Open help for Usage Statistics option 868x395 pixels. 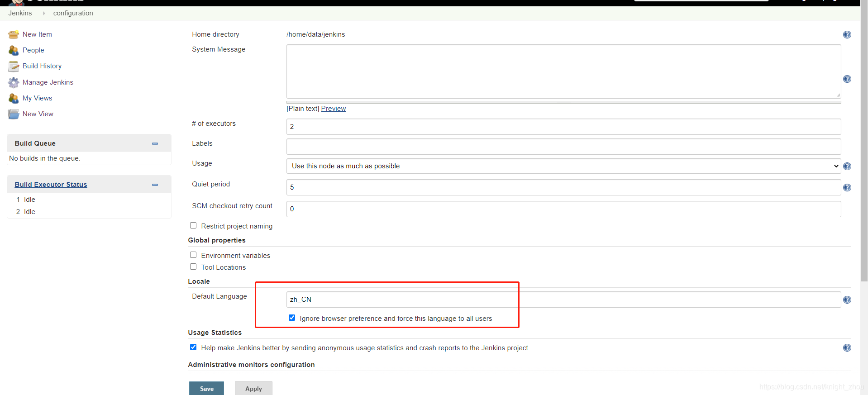(x=847, y=348)
